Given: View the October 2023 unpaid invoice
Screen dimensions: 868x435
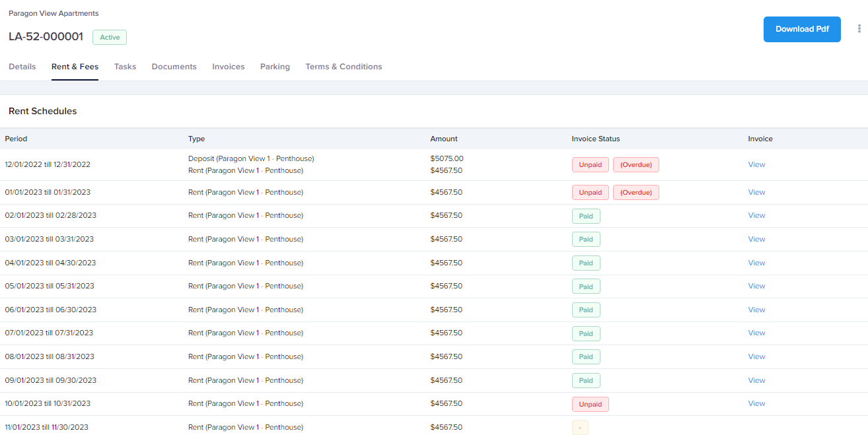Looking at the screenshot, I should click(x=756, y=403).
